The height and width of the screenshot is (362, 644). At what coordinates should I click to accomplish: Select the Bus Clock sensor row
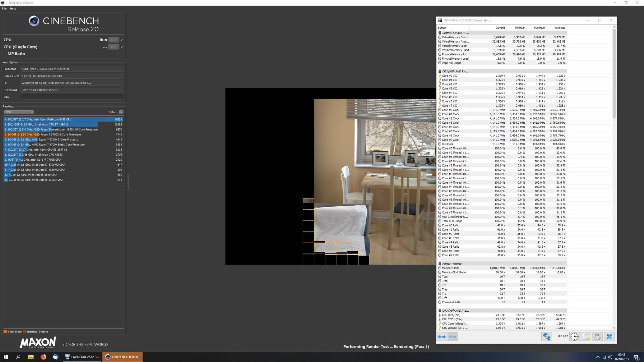502,144
